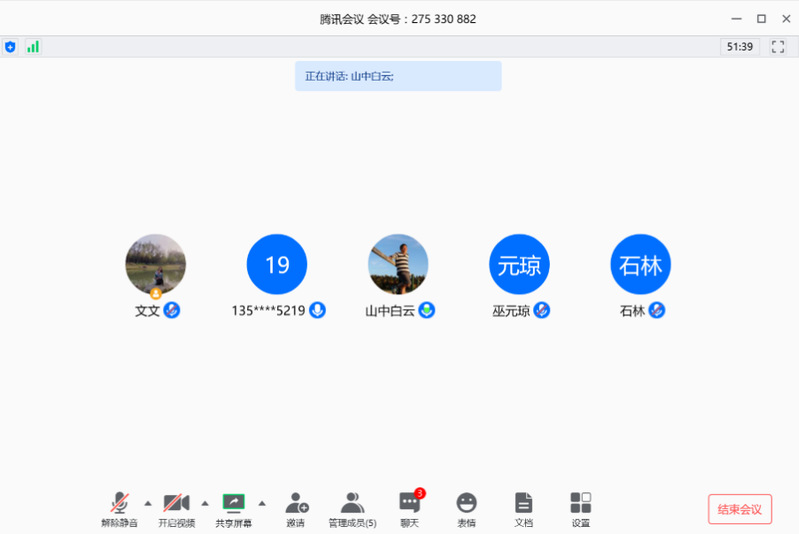Click the 邀请 invite icon

[x=297, y=503]
